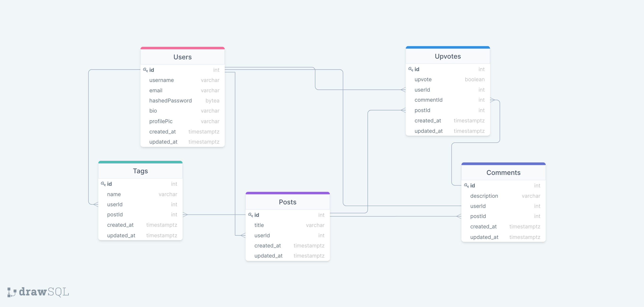Select the Comments table title
This screenshot has height=307, width=644.
click(x=503, y=173)
